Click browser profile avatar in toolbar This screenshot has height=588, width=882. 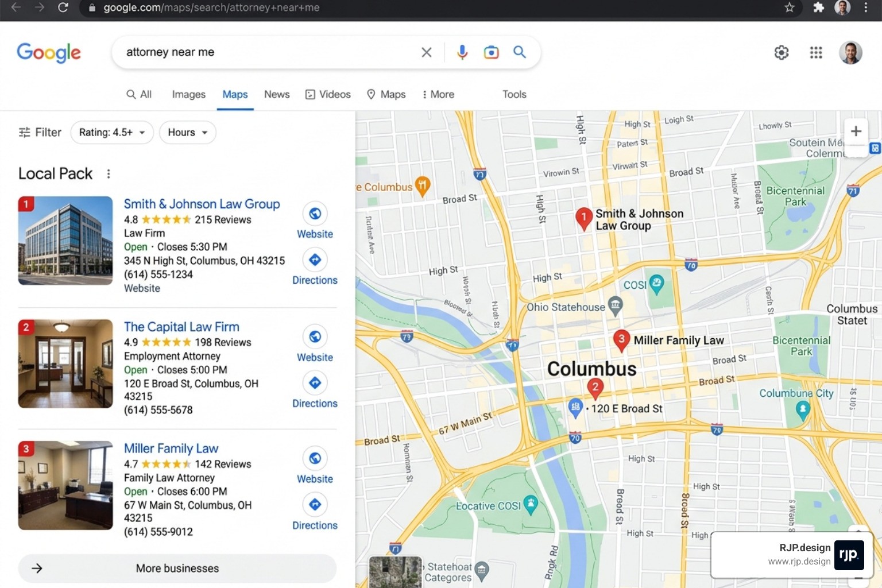pyautogui.click(x=842, y=7)
